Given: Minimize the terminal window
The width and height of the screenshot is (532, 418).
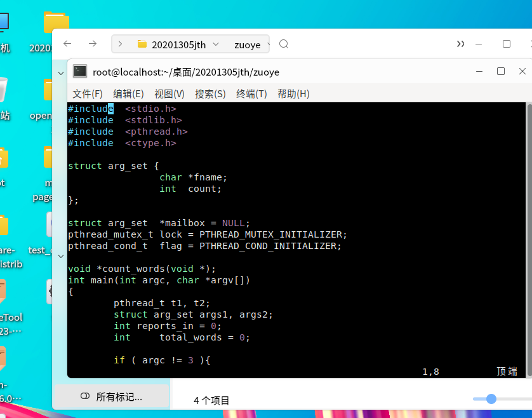Looking at the screenshot, I should [479, 71].
